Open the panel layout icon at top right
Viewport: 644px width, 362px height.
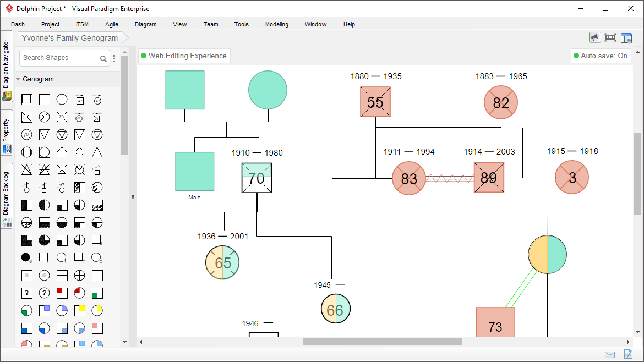pos(626,38)
